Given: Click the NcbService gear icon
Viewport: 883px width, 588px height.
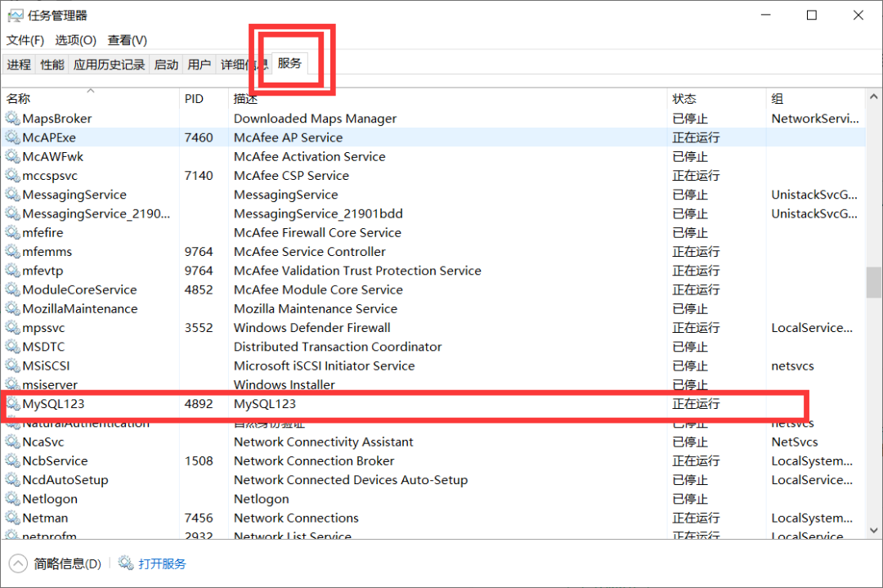Looking at the screenshot, I should pyautogui.click(x=13, y=460).
